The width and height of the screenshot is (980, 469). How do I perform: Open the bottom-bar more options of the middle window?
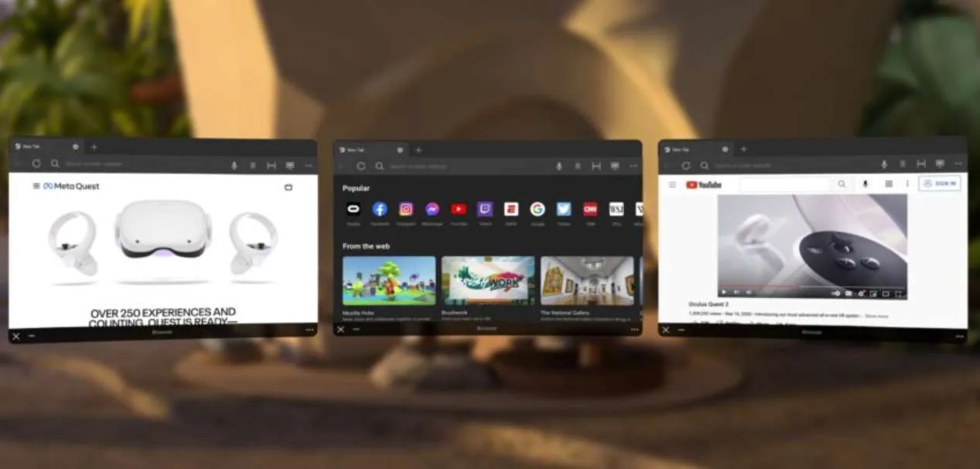635,330
